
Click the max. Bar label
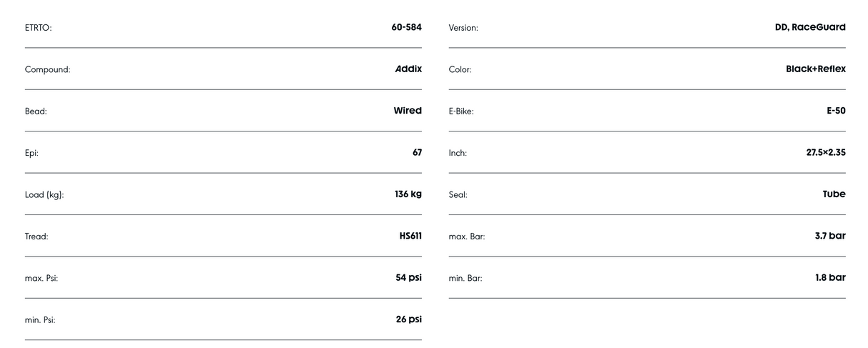467,237
